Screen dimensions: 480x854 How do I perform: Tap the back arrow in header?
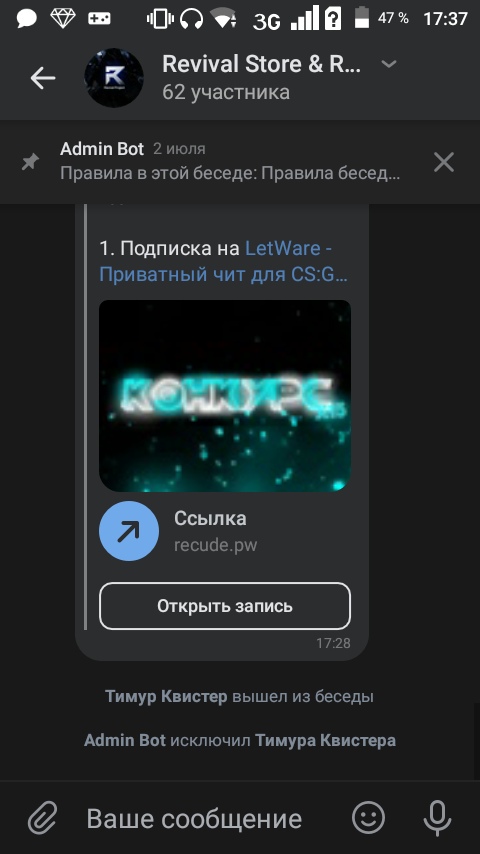click(42, 78)
